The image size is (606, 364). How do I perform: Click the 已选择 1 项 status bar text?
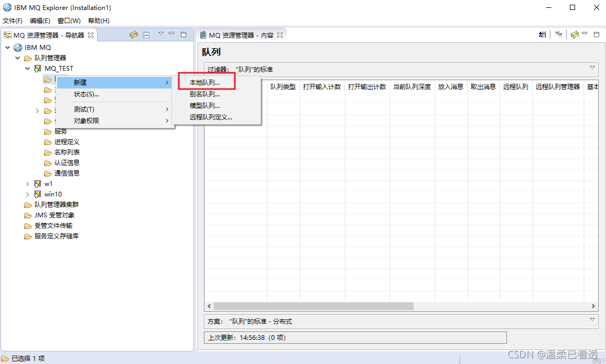pos(28,359)
